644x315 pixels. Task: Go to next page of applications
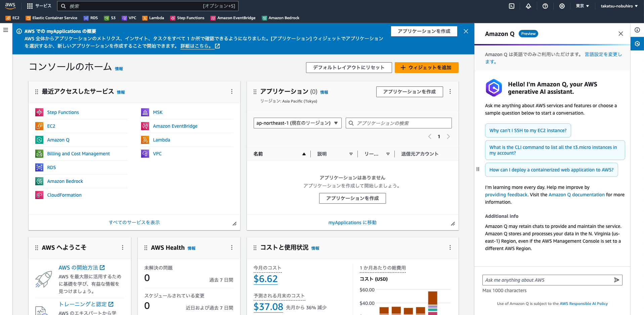448,136
